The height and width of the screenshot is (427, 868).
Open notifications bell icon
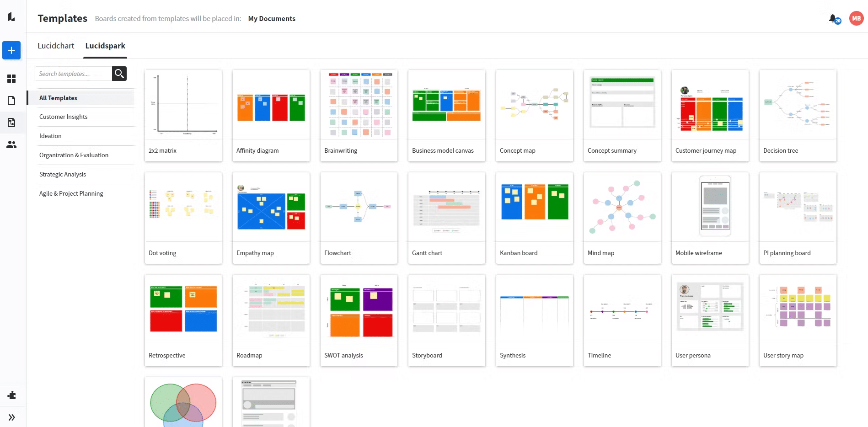point(833,19)
